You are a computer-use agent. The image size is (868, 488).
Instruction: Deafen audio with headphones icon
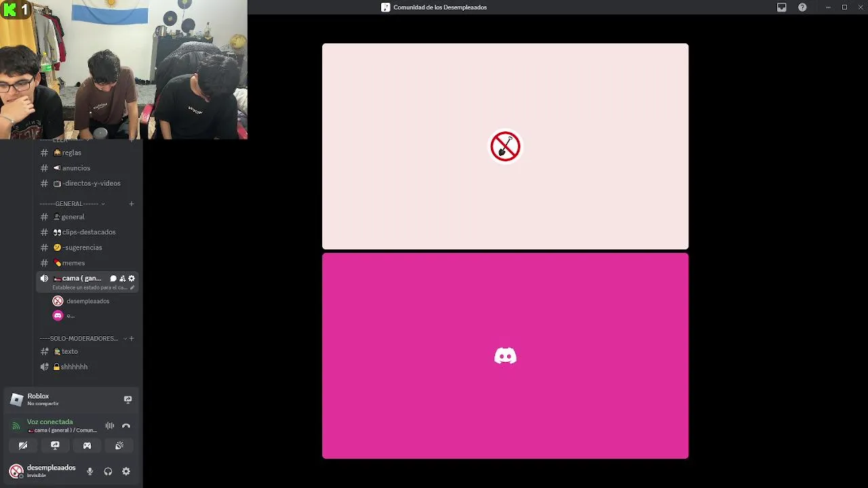[x=108, y=471]
